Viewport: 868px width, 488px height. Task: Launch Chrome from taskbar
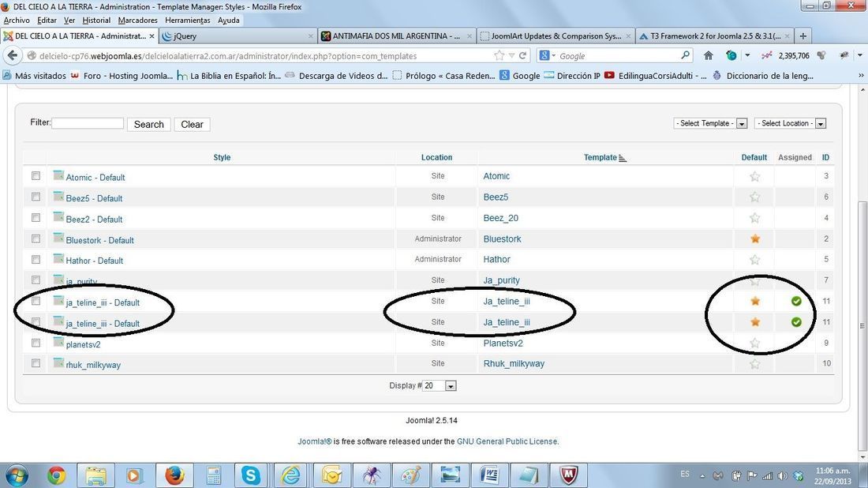(56, 475)
